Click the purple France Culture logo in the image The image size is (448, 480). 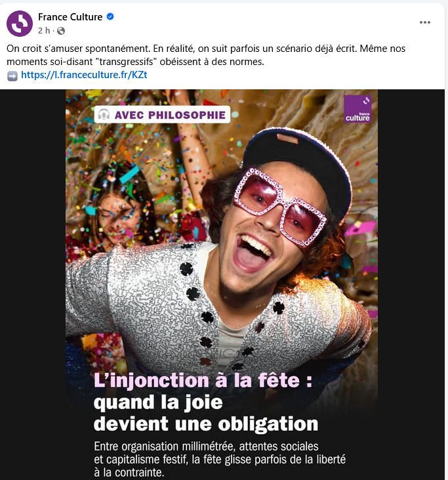pyautogui.click(x=357, y=109)
